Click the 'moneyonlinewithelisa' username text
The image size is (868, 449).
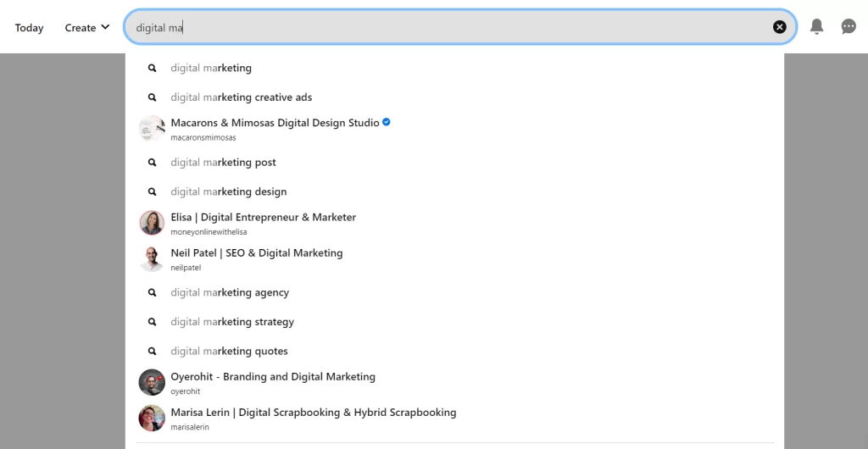tap(209, 232)
